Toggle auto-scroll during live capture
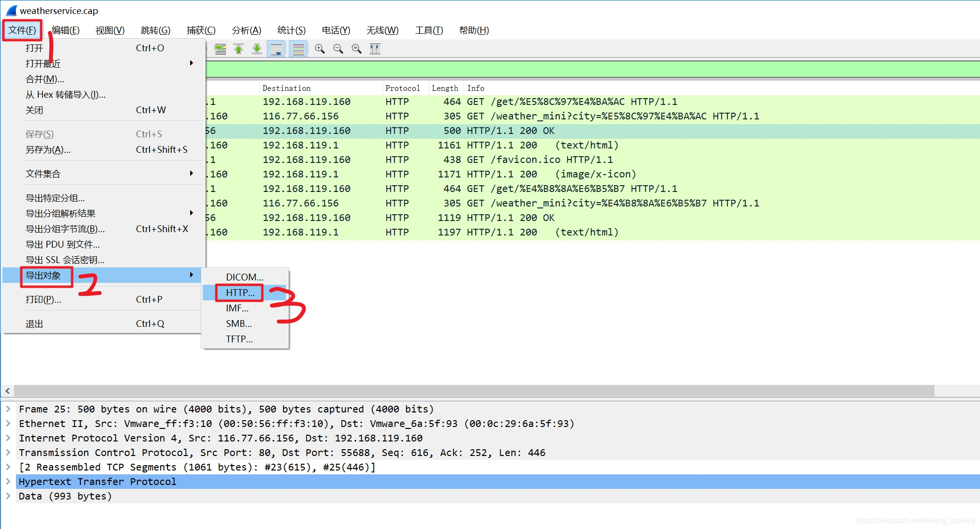 276,49
